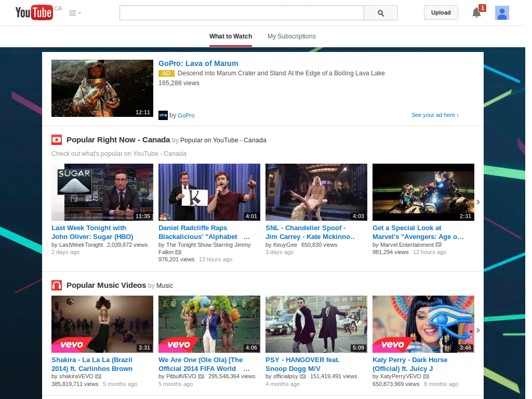The height and width of the screenshot is (399, 532).
Task: Switch to My Subscriptions tab
Action: tap(291, 36)
